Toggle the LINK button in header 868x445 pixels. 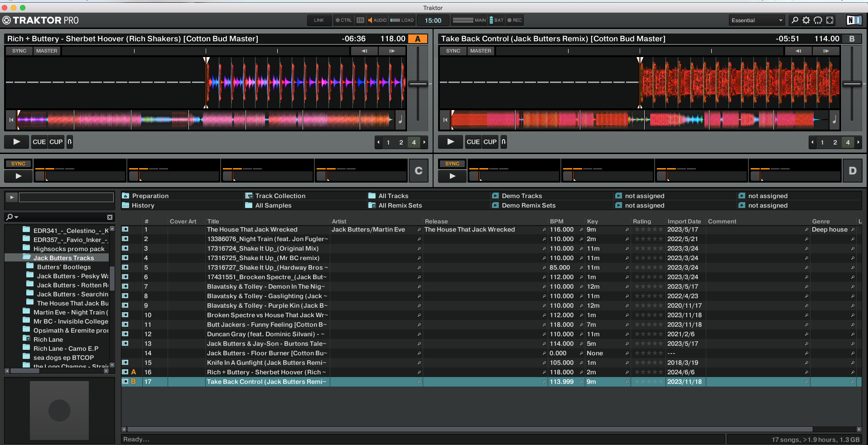319,20
